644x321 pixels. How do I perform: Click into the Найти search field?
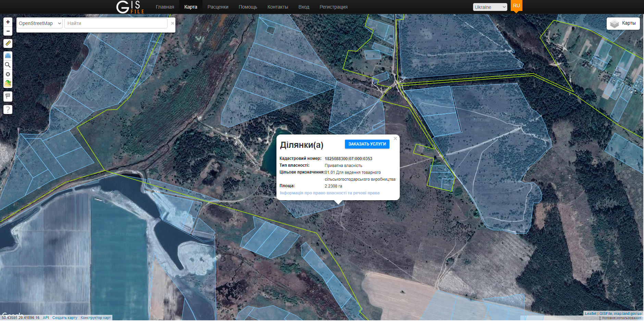tap(116, 23)
